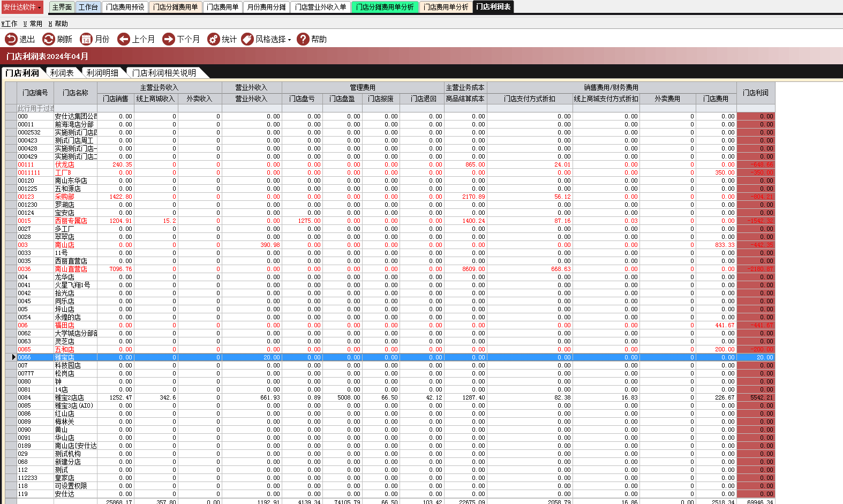Switch to the 工作台 window tab
Screen dimensions: 843x504
(x=88, y=7)
